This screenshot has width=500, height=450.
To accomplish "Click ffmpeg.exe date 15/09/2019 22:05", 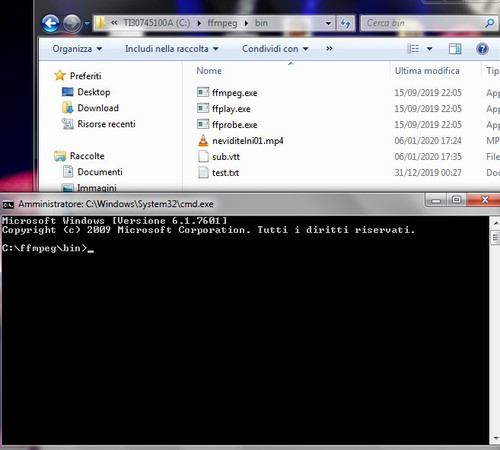I will pos(428,93).
